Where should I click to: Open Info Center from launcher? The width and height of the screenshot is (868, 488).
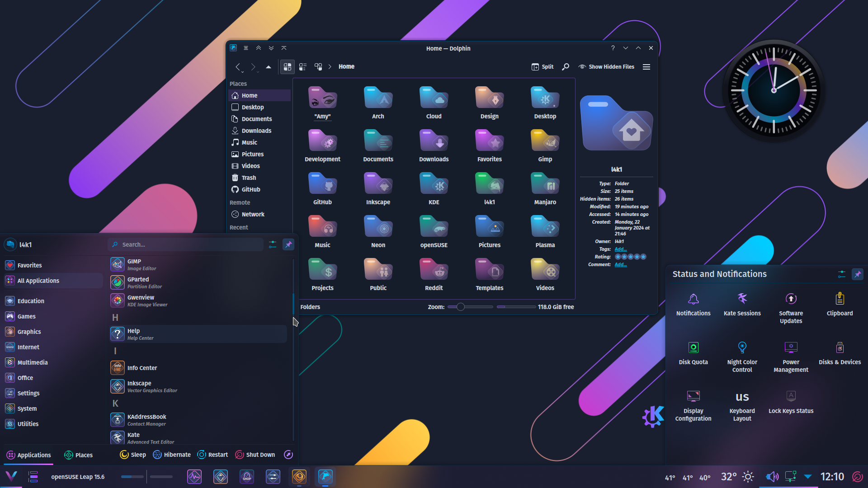[x=198, y=368]
